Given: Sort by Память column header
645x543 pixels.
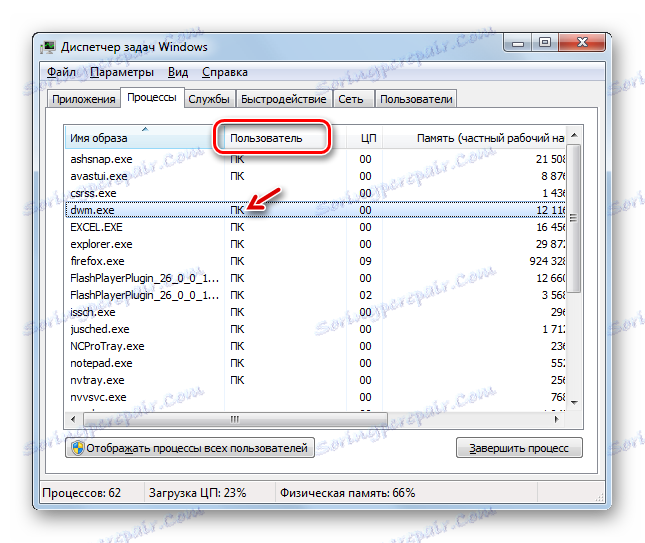Looking at the screenshot, I should (x=474, y=137).
